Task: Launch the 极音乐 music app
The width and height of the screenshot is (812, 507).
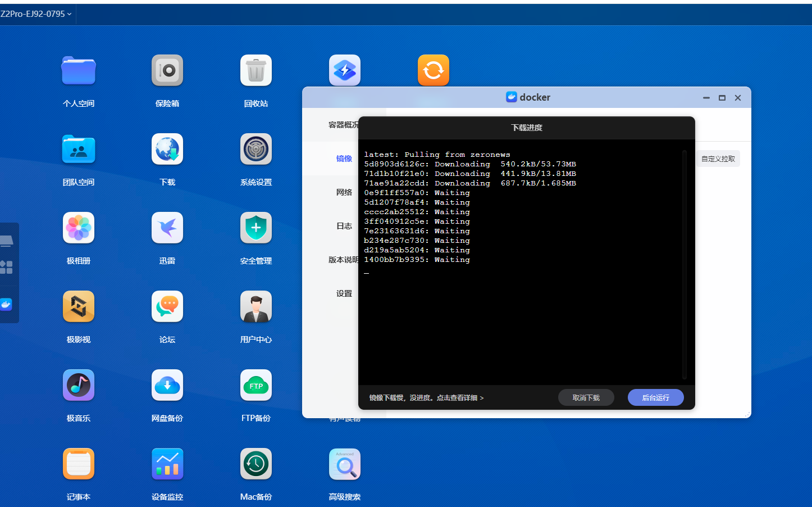Action: coord(79,385)
